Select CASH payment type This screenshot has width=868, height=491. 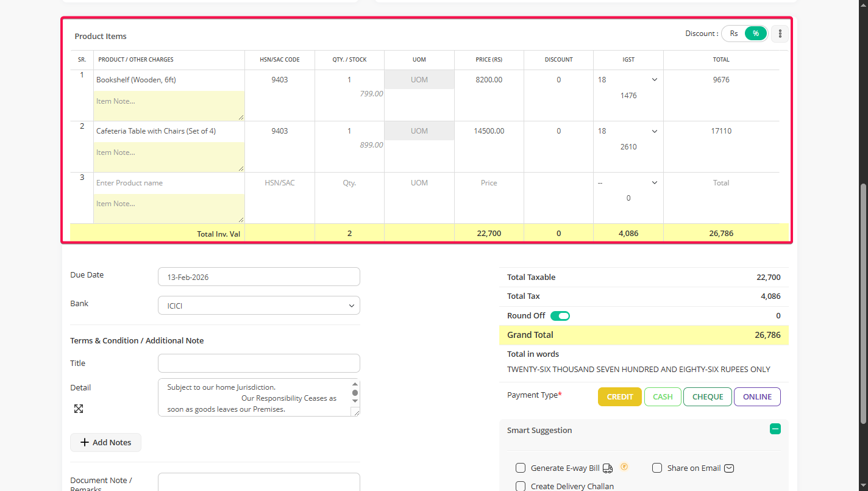pos(663,396)
